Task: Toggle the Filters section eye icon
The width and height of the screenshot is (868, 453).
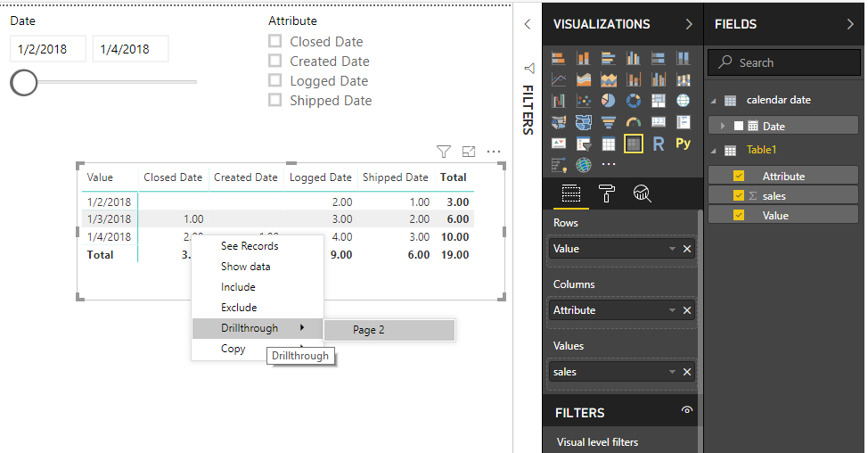Action: click(x=687, y=410)
